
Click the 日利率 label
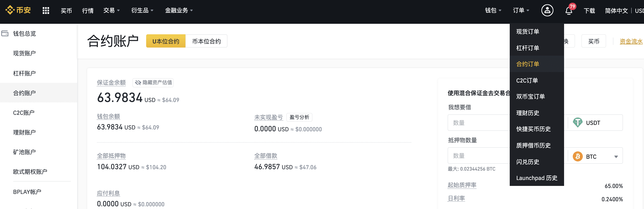tap(456, 198)
